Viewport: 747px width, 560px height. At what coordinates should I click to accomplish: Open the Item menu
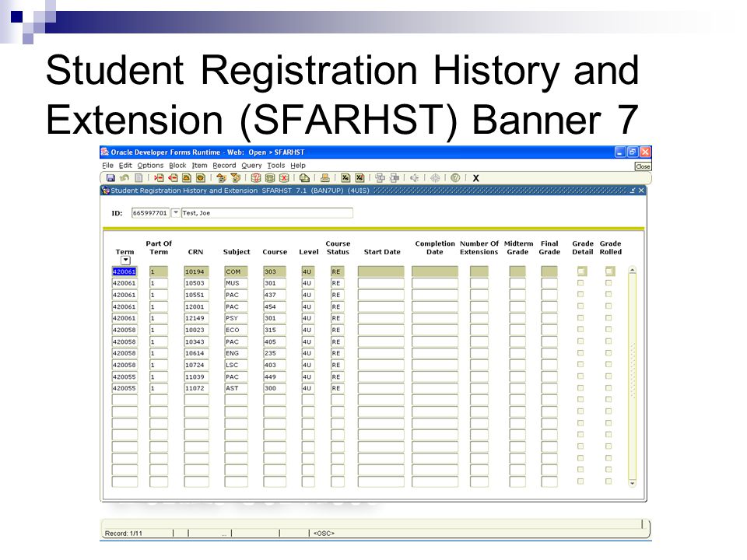[200, 165]
